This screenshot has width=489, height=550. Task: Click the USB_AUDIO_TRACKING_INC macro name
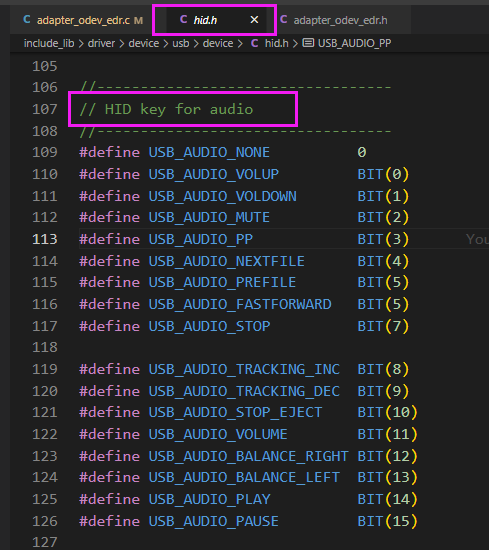coord(244,369)
